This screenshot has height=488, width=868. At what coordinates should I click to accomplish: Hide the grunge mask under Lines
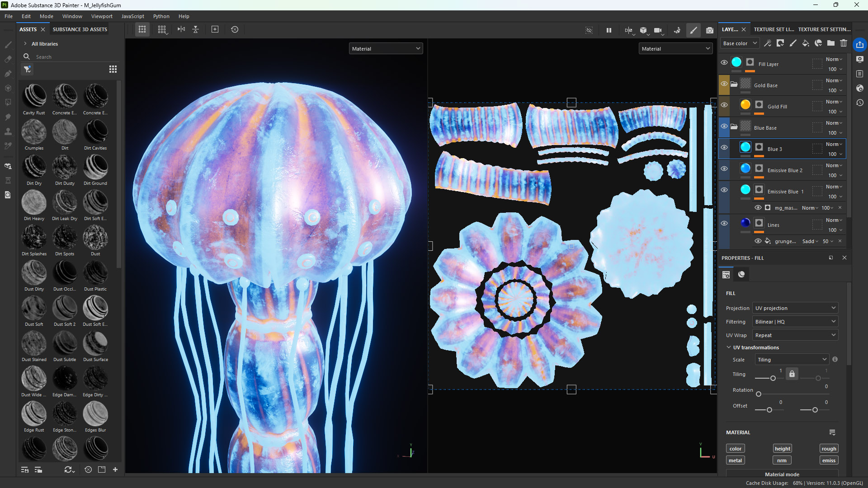(x=759, y=241)
